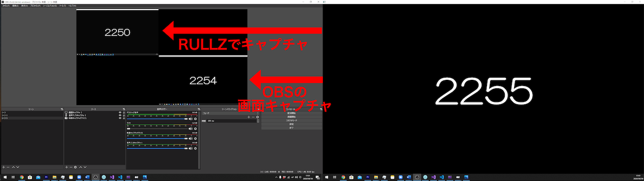Click the 配信開始 button

point(292,113)
